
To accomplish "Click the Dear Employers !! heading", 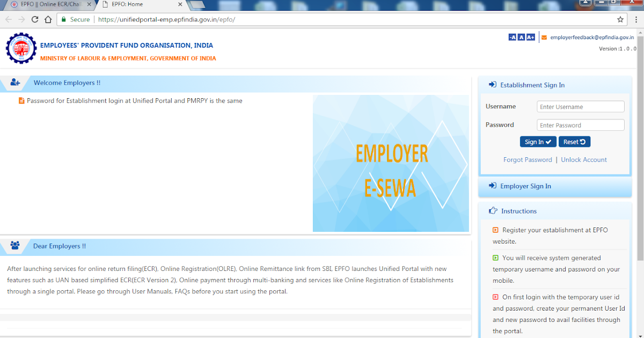I will tap(60, 246).
